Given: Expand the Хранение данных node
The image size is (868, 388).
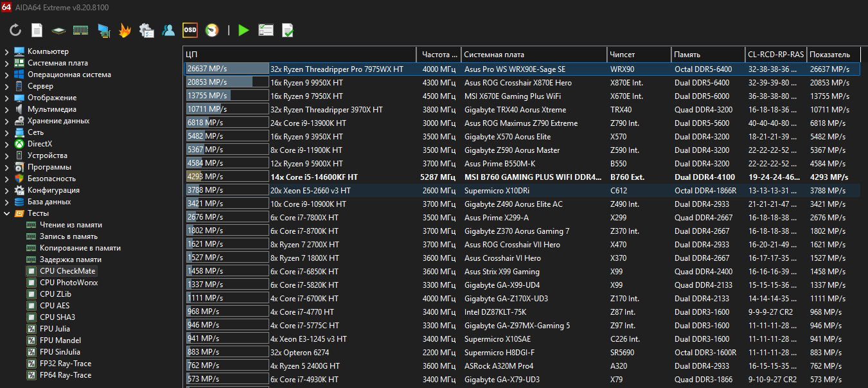Looking at the screenshot, I should point(6,121).
